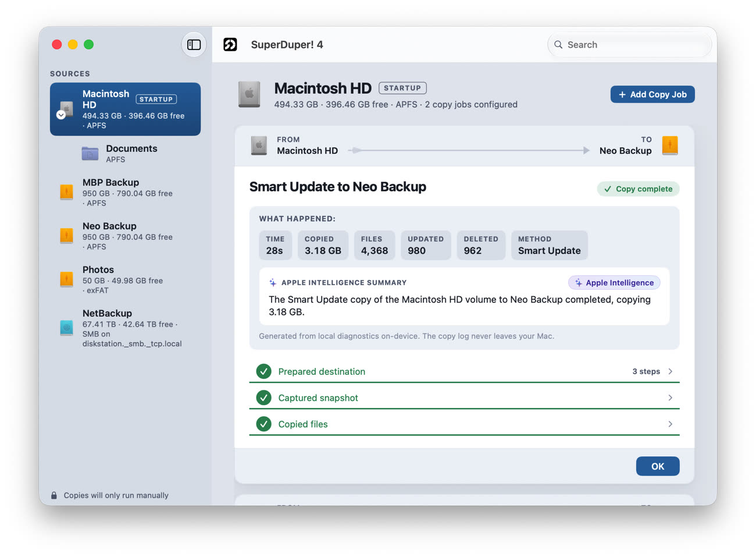Click the Add Copy Job button
This screenshot has height=557, width=756.
tap(652, 94)
